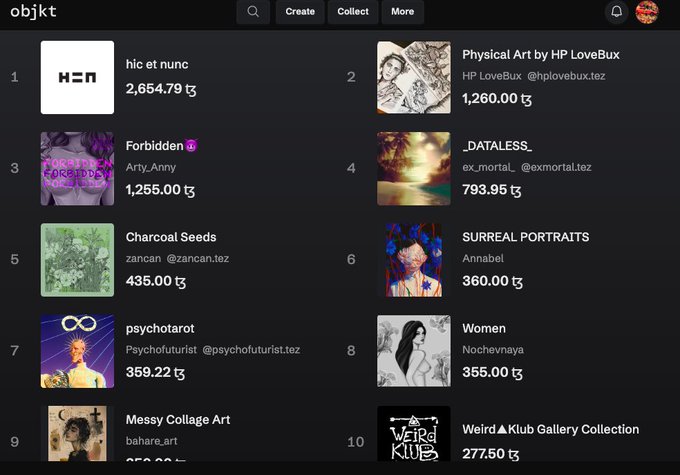Open SURREAL PORTRAITS thumbnail
The image size is (680, 475).
414,260
